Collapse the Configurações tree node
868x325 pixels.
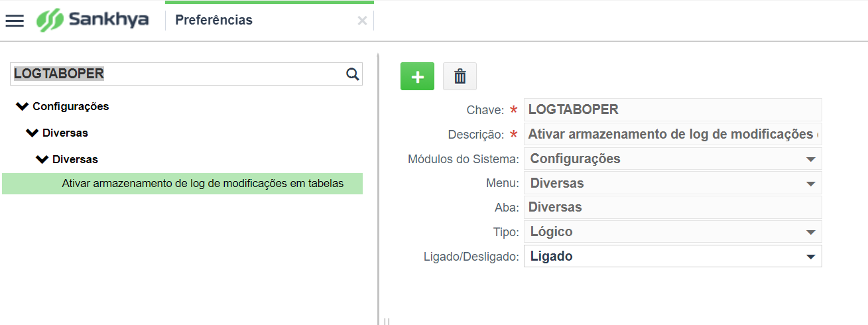tap(23, 106)
